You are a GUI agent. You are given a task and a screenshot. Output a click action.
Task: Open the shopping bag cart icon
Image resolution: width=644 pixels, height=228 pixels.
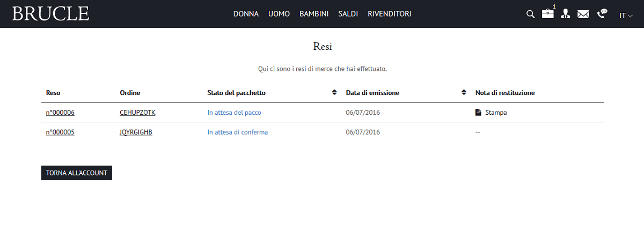click(x=547, y=14)
